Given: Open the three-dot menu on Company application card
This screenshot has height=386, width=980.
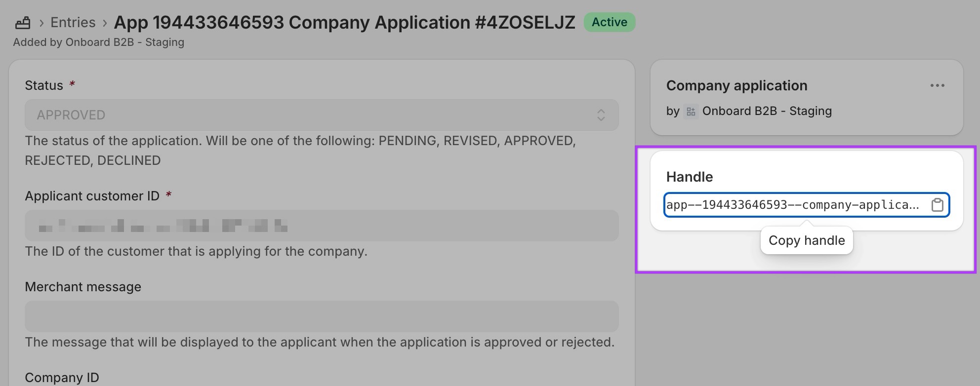Looking at the screenshot, I should click(937, 85).
